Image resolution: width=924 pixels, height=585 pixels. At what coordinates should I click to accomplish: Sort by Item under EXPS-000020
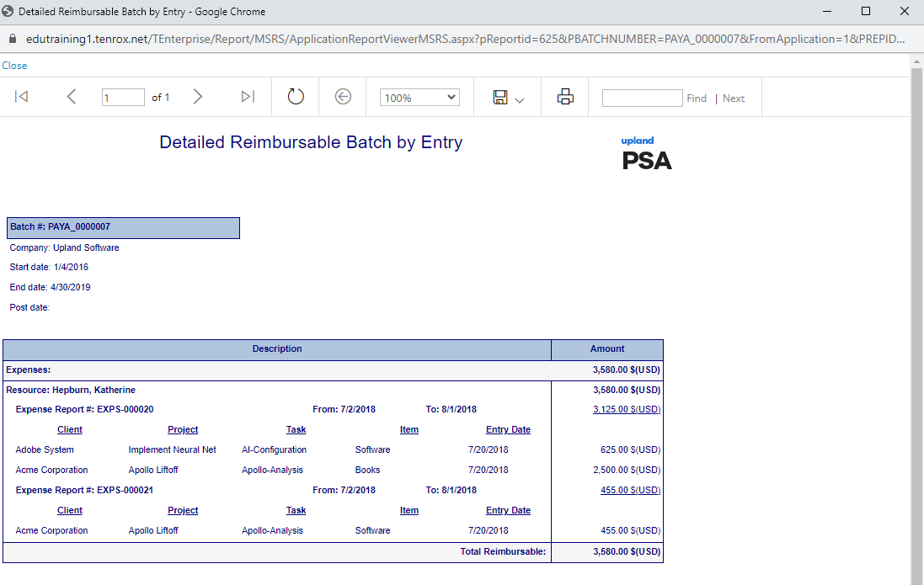tap(409, 429)
